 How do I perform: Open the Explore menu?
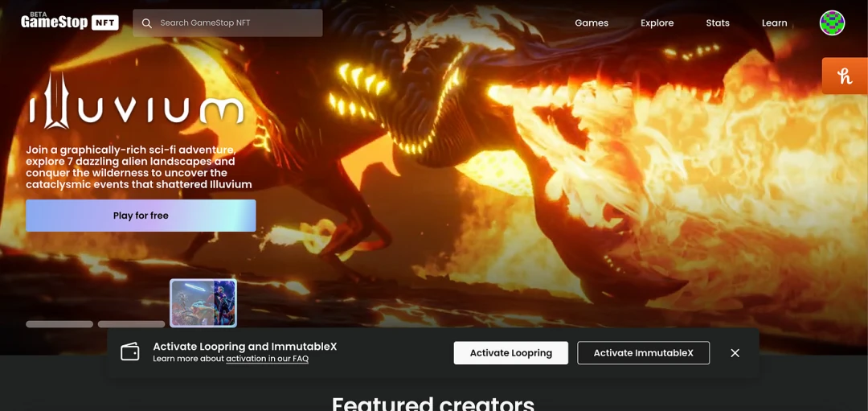[x=657, y=23]
